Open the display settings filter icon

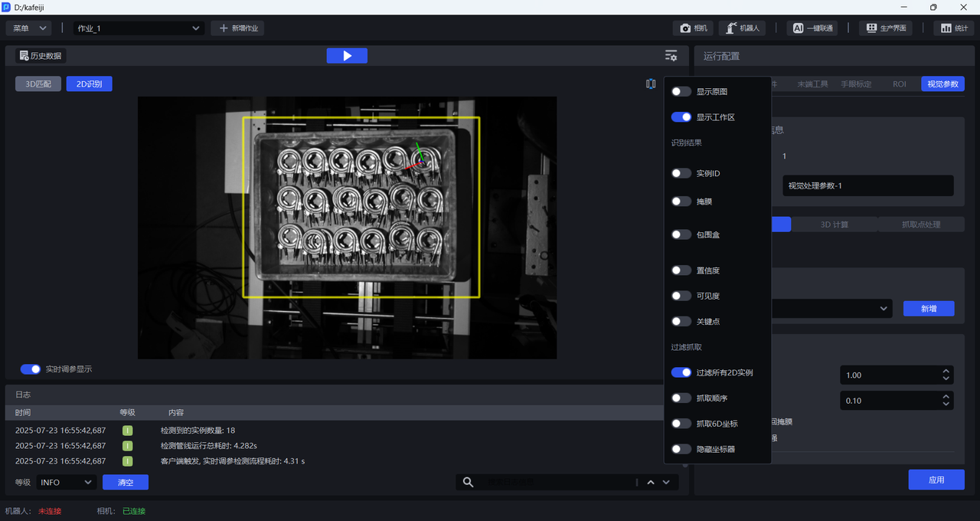tap(671, 56)
